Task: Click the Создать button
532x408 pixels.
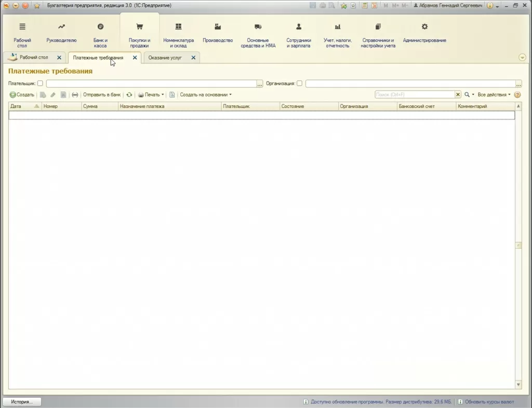Action: pyautogui.click(x=22, y=95)
